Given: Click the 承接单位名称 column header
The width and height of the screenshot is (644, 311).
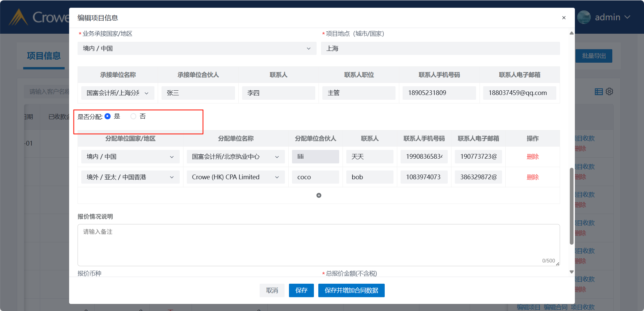Looking at the screenshot, I should coord(118,75).
